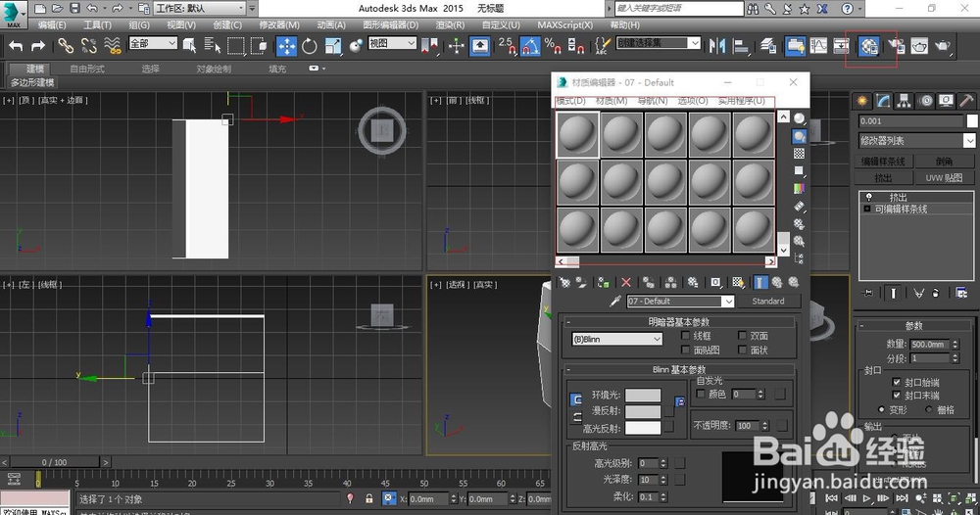Click the Standard material type button
The height and width of the screenshot is (515, 980).
(768, 301)
